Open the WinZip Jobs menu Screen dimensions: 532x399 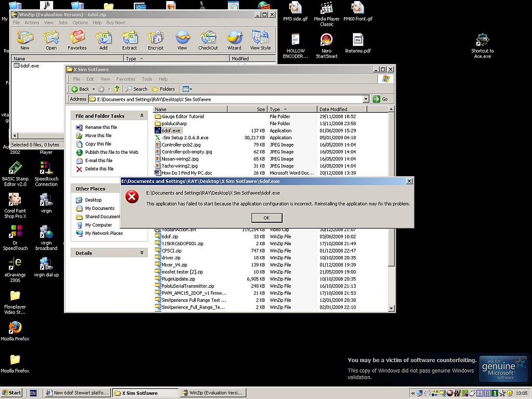63,22
